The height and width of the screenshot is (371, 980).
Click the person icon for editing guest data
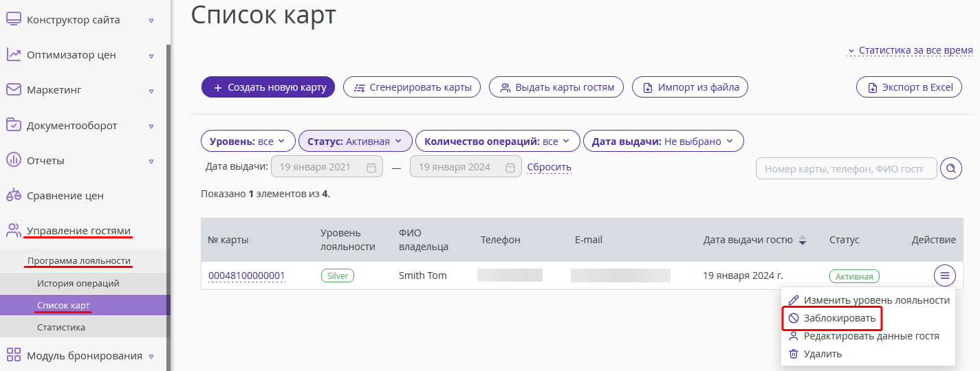(x=794, y=336)
